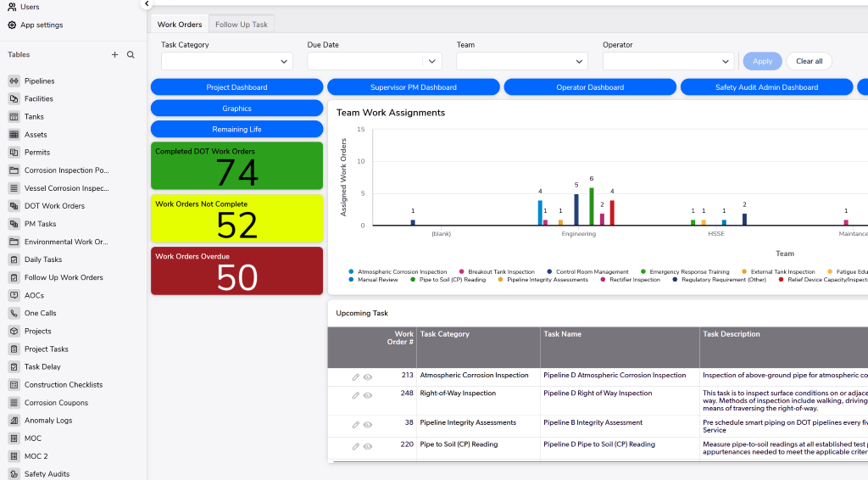The width and height of the screenshot is (868, 480).
Task: Select the Work Orders tab
Action: tap(180, 25)
